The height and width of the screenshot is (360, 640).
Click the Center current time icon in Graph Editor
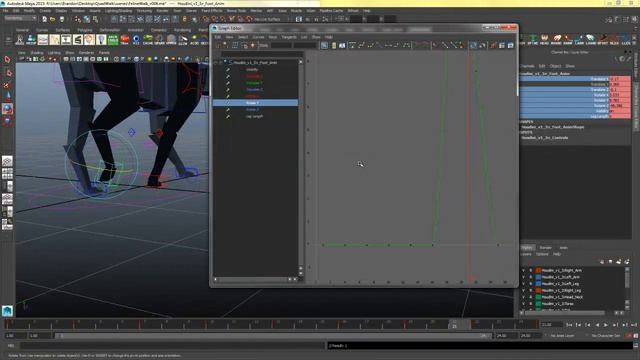point(342,45)
